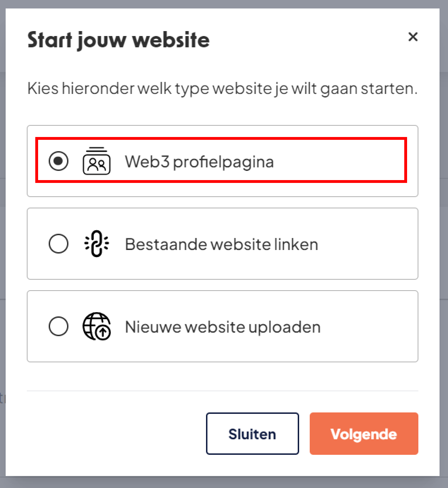Click the Web3 profile people icon
This screenshot has height=488, width=448.
(x=96, y=161)
